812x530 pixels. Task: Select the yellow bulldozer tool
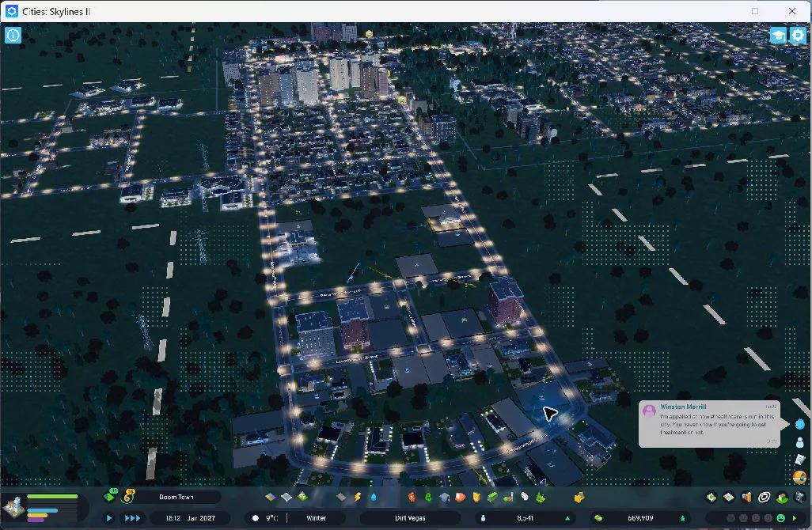(x=579, y=498)
